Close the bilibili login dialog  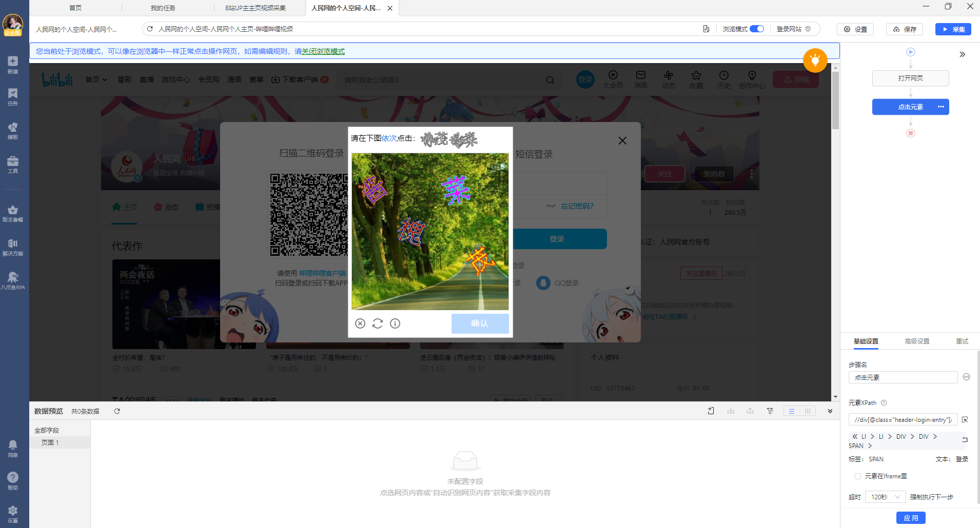coord(622,140)
